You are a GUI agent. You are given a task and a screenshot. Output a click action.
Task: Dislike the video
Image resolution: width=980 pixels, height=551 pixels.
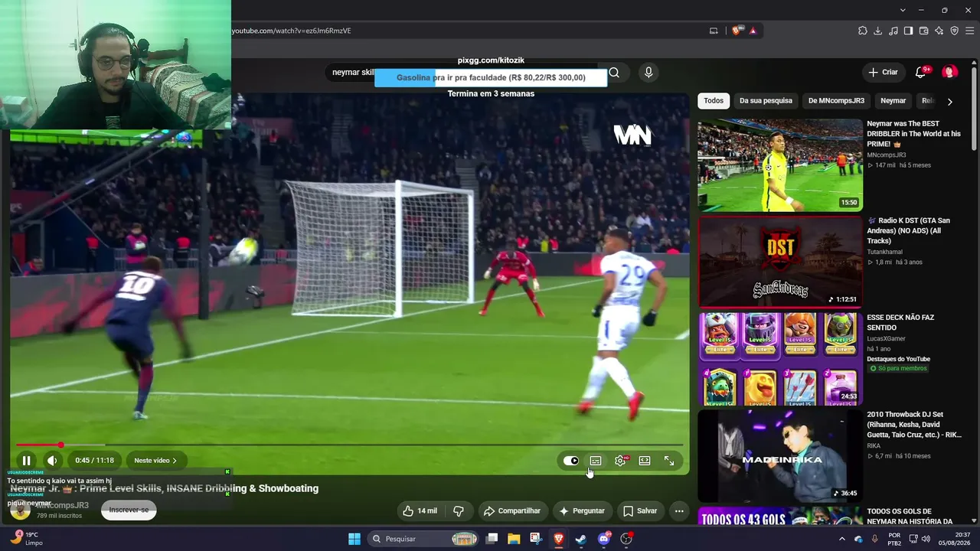click(459, 511)
